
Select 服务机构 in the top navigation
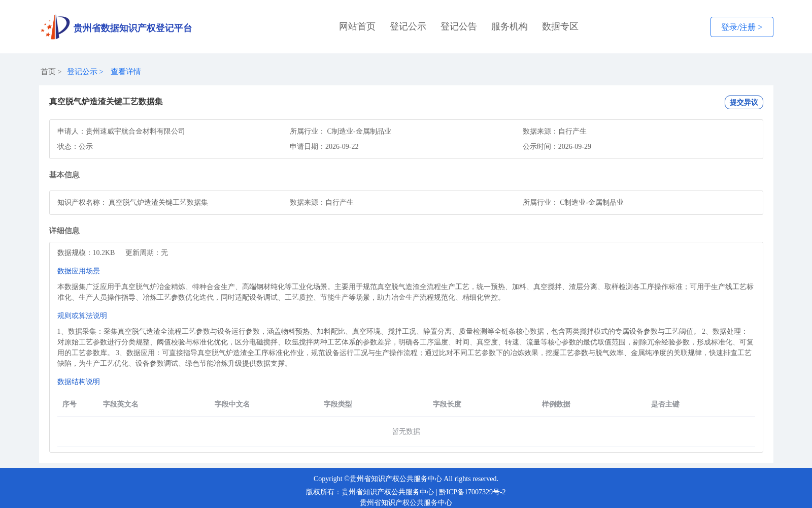[x=510, y=26]
